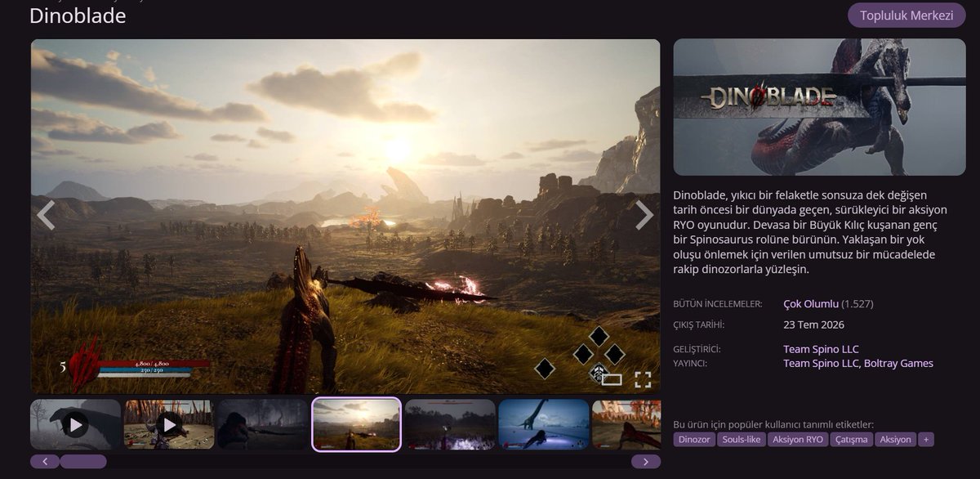Open the Boltray Games publisher link
The width and height of the screenshot is (980, 479).
[x=899, y=364]
